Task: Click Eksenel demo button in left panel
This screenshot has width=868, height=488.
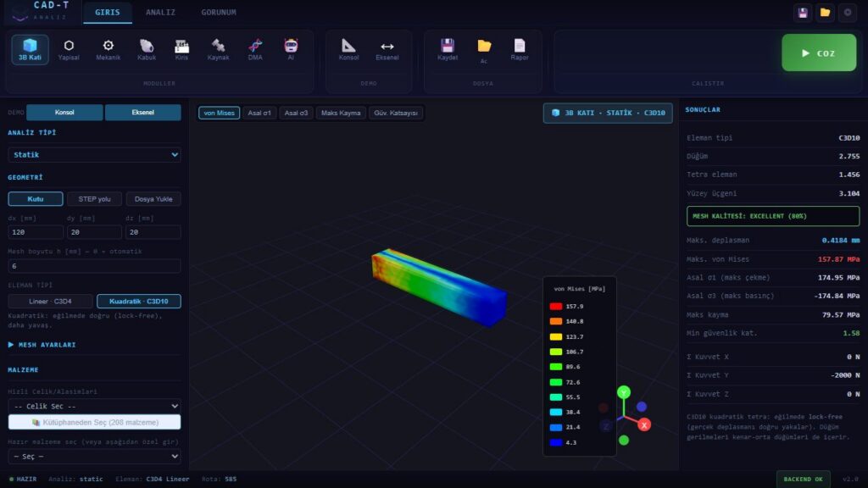Action: coord(142,113)
